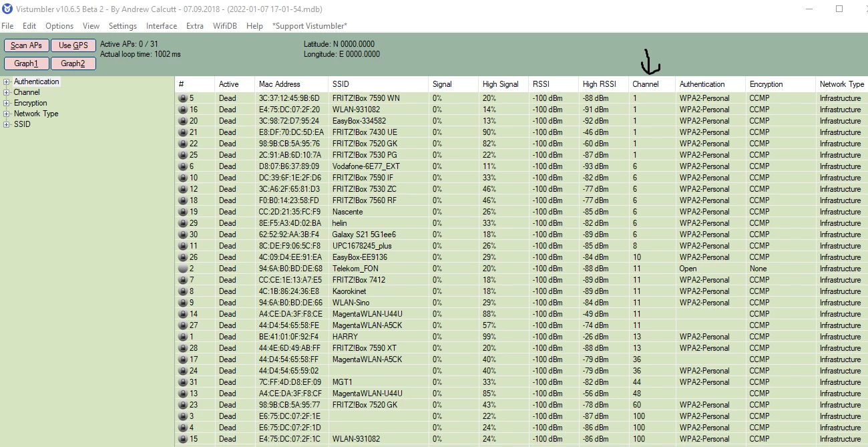Click the icon in row 22 FRITZ!Box 7520 GK
Screen dimensions: 868x447
(x=182, y=144)
